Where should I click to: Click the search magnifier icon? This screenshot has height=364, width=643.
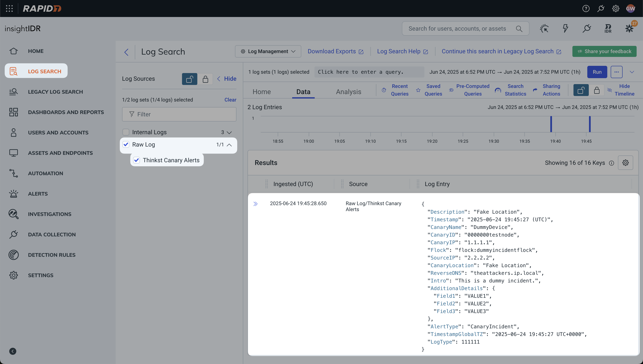[519, 29]
